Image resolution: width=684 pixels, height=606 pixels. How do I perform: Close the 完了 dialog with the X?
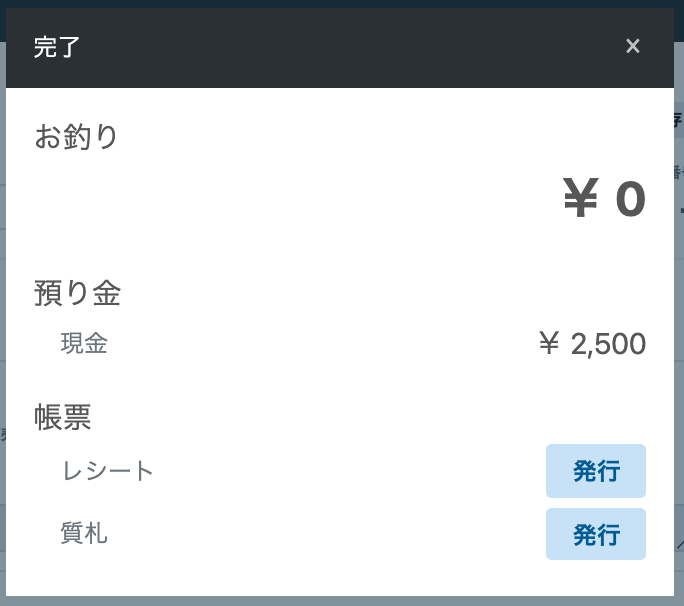point(632,46)
